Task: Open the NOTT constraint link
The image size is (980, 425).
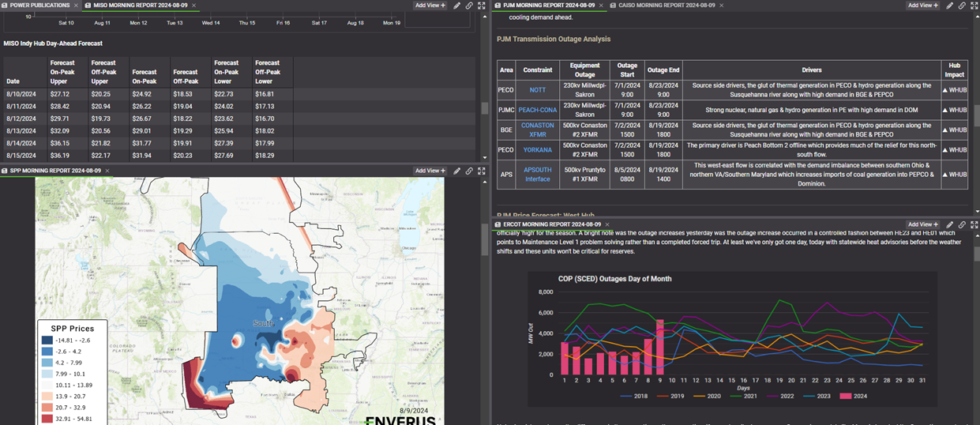Action: pyautogui.click(x=538, y=90)
